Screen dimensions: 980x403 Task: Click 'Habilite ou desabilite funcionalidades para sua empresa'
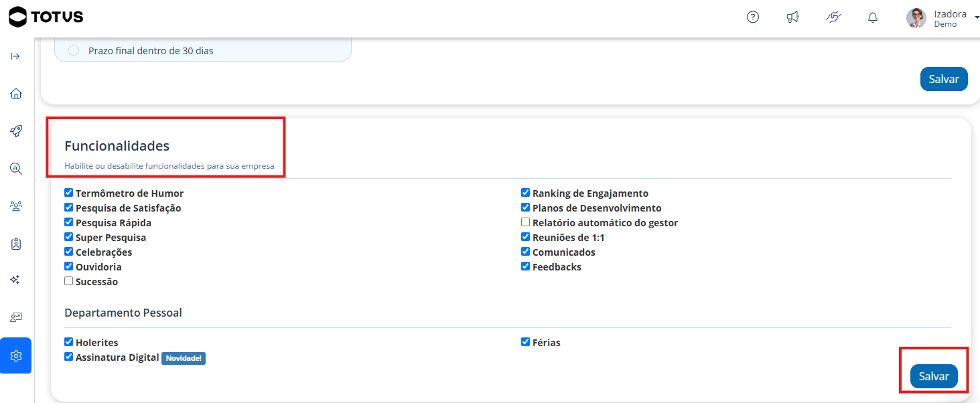[169, 165]
